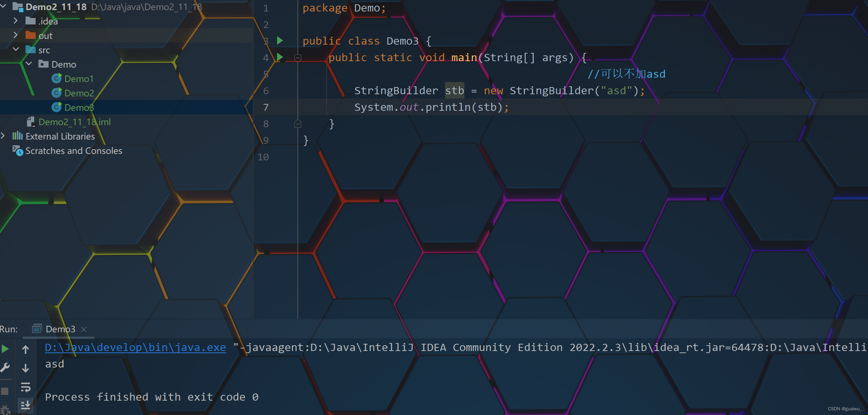Click the External Libraries icon
Image resolution: width=868 pixels, height=415 pixels.
(x=17, y=136)
